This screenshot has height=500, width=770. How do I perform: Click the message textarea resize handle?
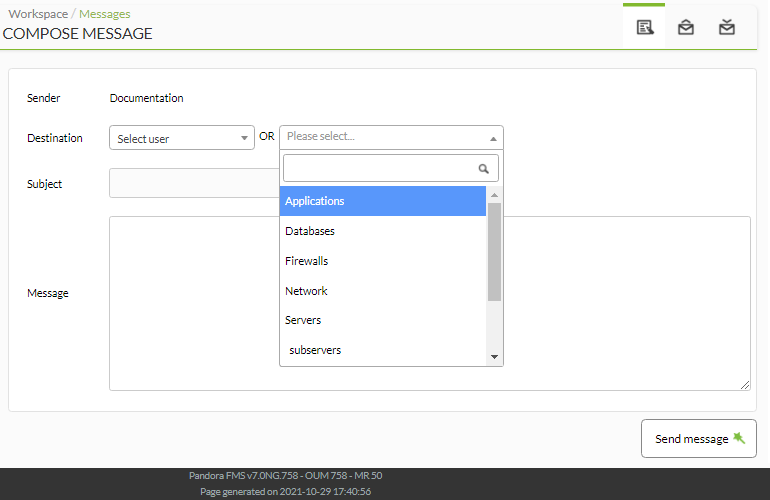tap(745, 385)
